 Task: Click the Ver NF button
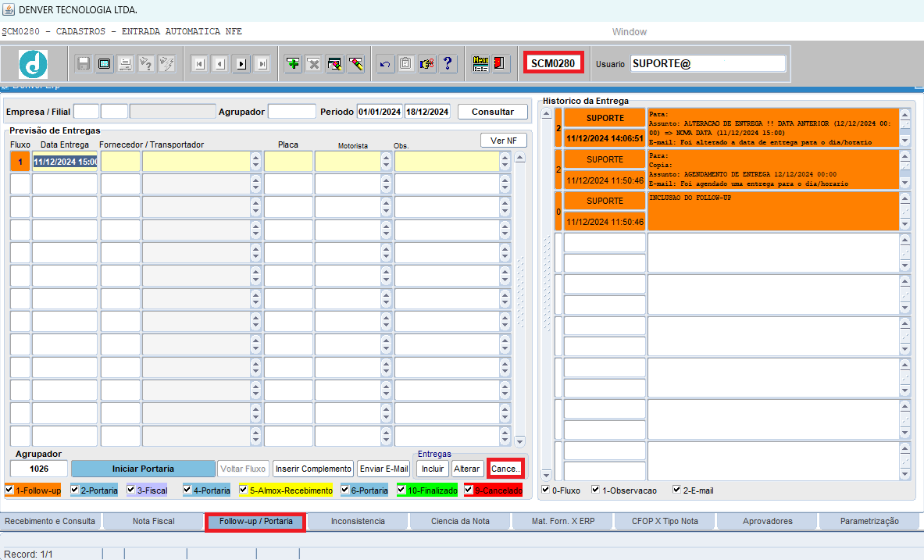(503, 141)
